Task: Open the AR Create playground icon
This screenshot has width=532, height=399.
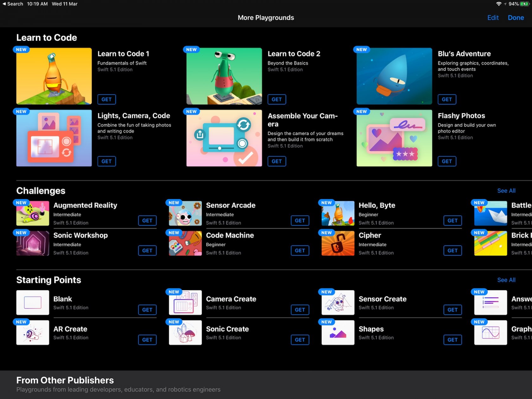Action: pyautogui.click(x=32, y=332)
